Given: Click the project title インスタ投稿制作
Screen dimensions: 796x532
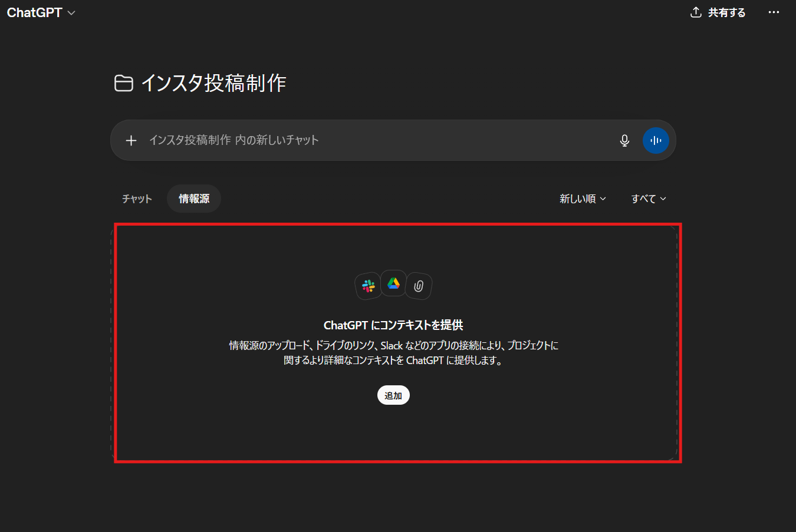Looking at the screenshot, I should pyautogui.click(x=213, y=83).
